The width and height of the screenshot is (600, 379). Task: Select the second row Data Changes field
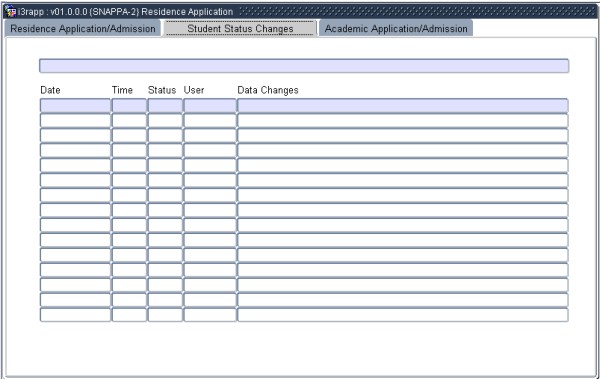pos(403,121)
